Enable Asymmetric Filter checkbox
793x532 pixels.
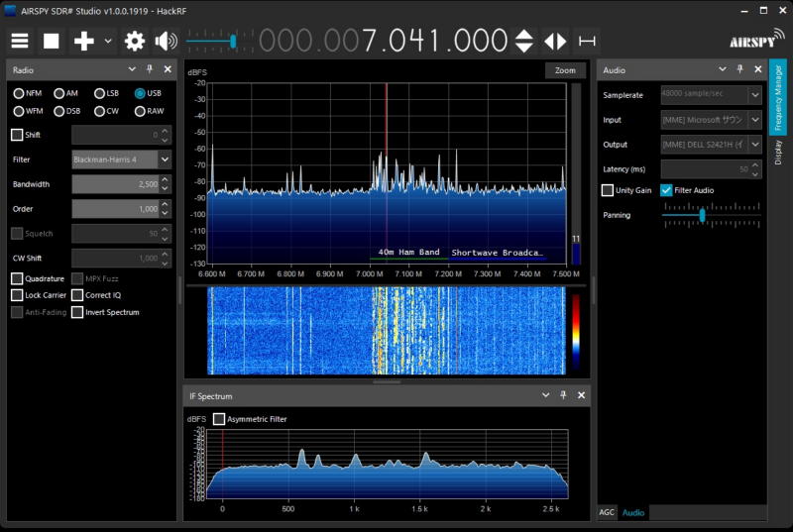(x=219, y=419)
